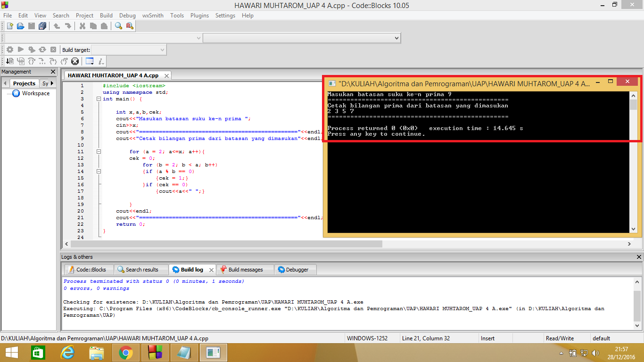Open the Various info debug icon

tap(101, 61)
